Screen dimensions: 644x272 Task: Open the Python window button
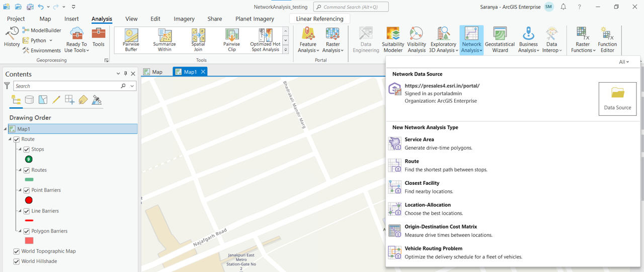38,40
